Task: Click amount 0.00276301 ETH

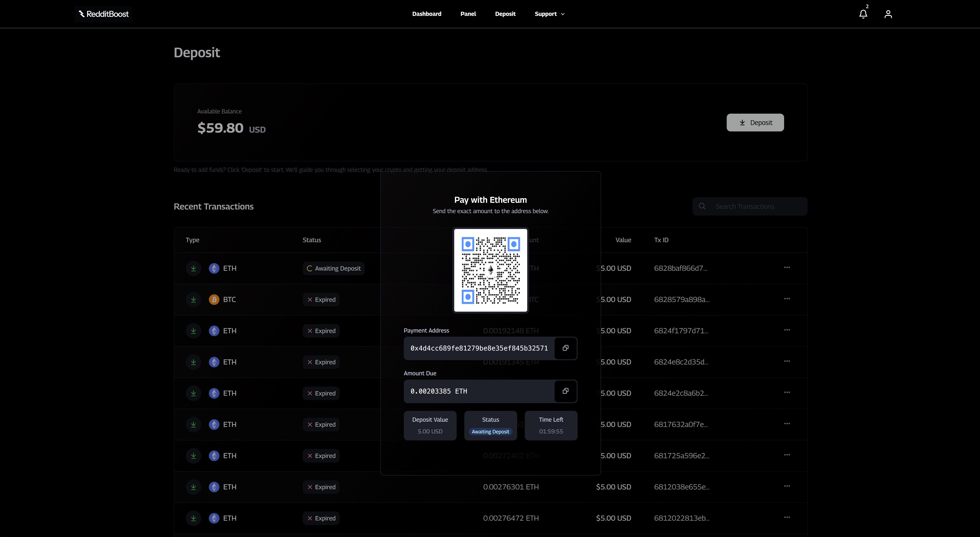Action: tap(511, 487)
